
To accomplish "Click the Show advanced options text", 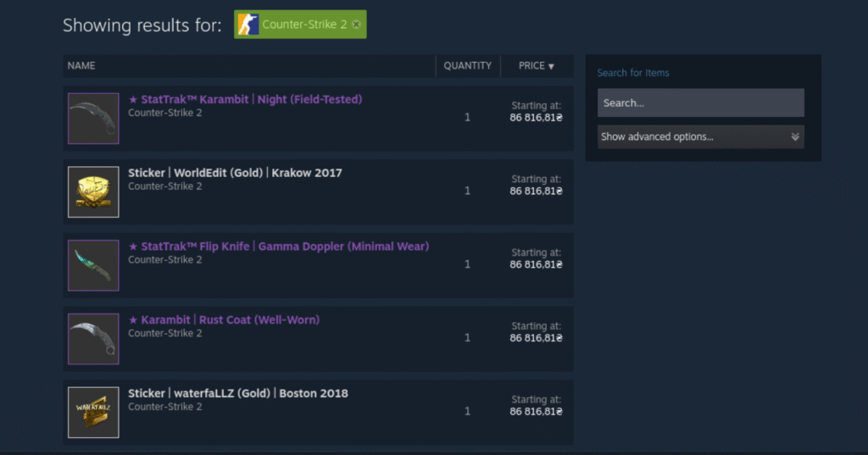I will pos(657,136).
